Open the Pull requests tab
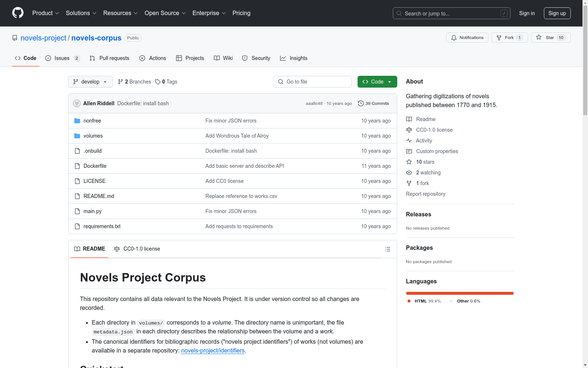This screenshot has width=588, height=368. 110,58
